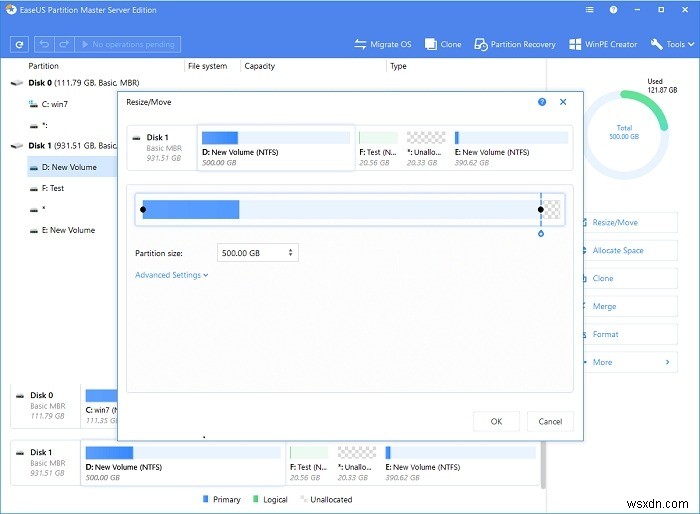The width and height of the screenshot is (700, 514).
Task: Click the Partition size 500.00 GB field
Action: (x=258, y=253)
